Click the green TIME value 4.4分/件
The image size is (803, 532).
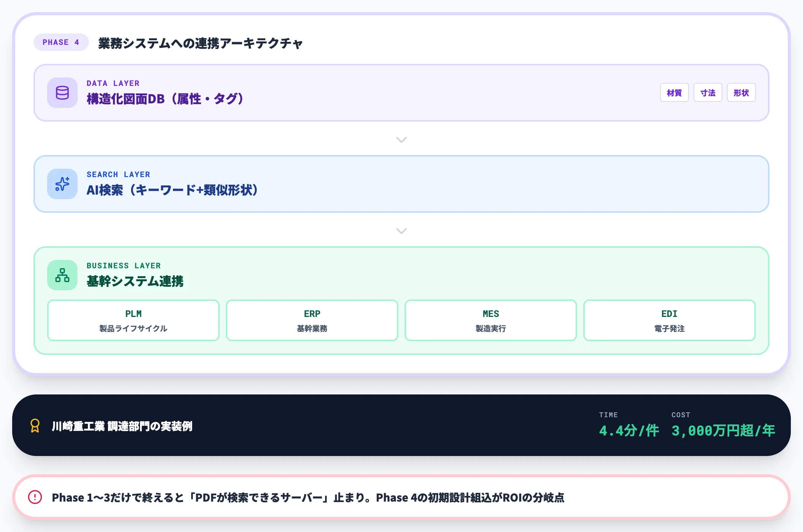coord(628,431)
